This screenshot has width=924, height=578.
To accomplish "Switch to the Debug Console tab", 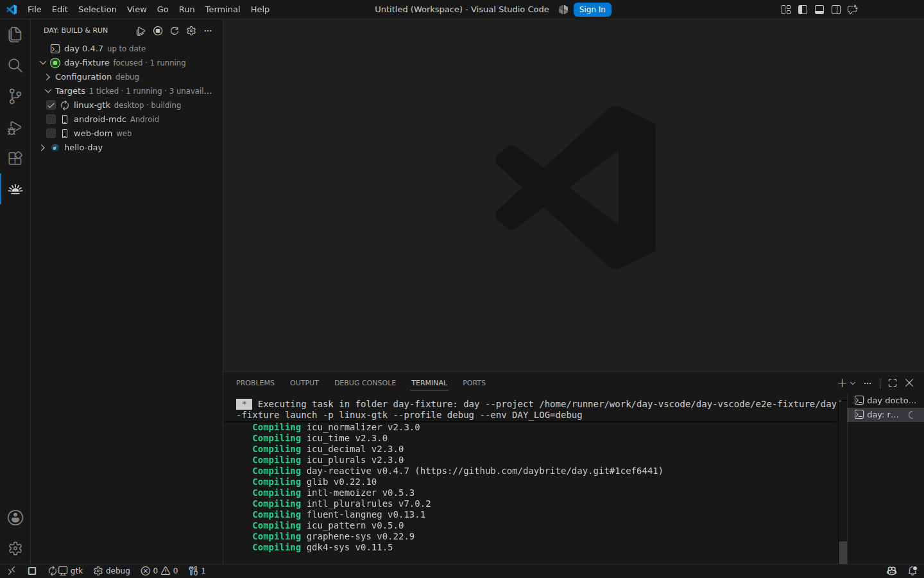I will pos(365,383).
